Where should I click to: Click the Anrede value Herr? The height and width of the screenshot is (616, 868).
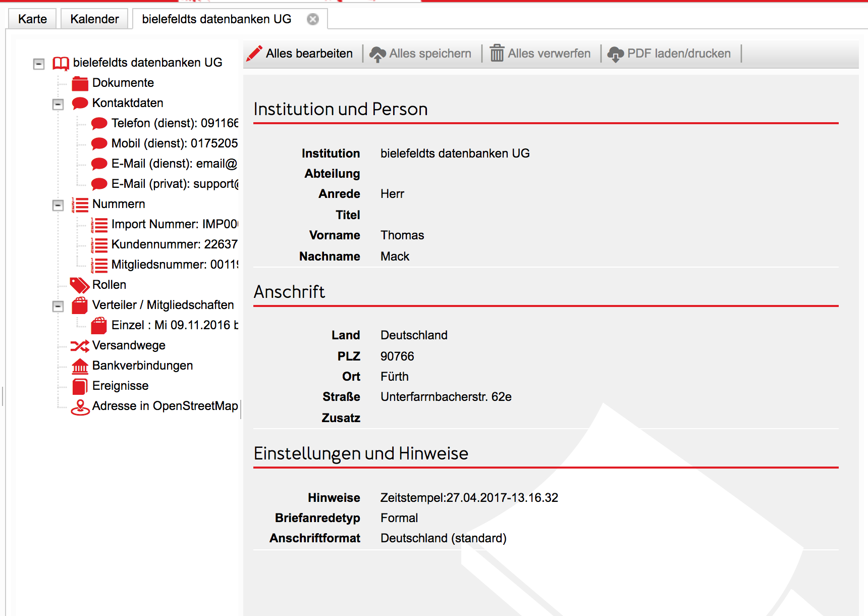(x=392, y=194)
